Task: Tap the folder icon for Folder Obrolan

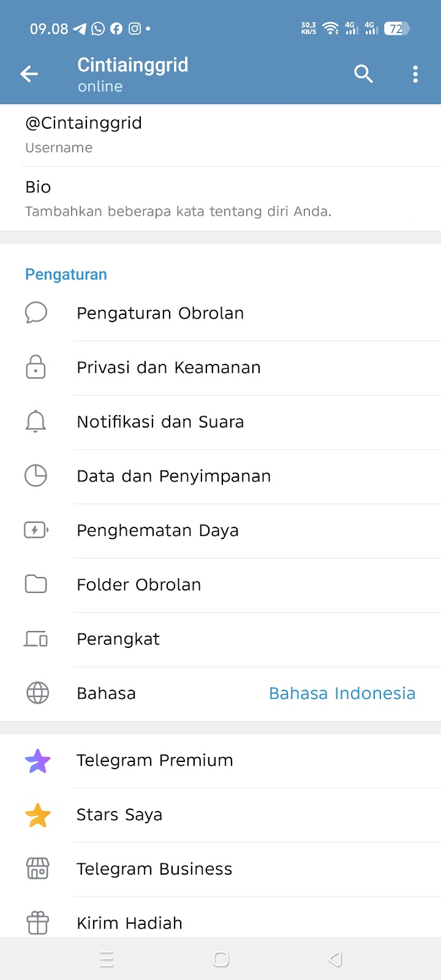Action: pyautogui.click(x=36, y=584)
